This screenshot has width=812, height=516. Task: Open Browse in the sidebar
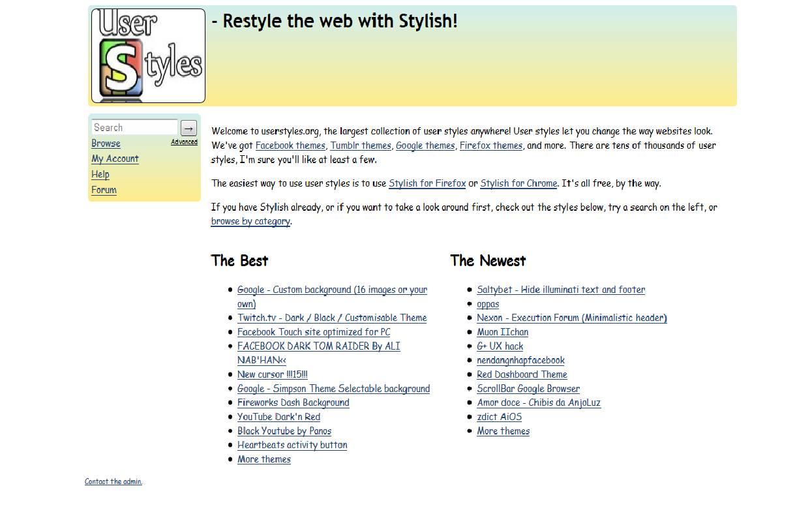pos(106,144)
